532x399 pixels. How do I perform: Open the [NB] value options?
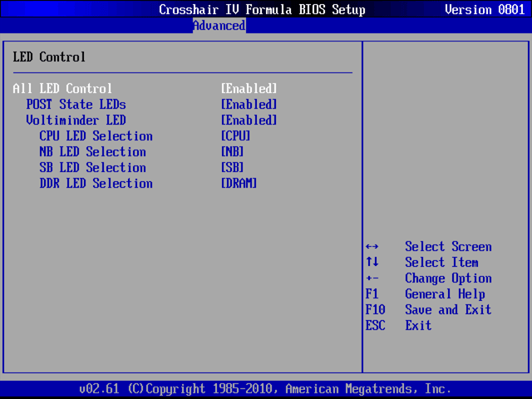pyautogui.click(x=233, y=151)
